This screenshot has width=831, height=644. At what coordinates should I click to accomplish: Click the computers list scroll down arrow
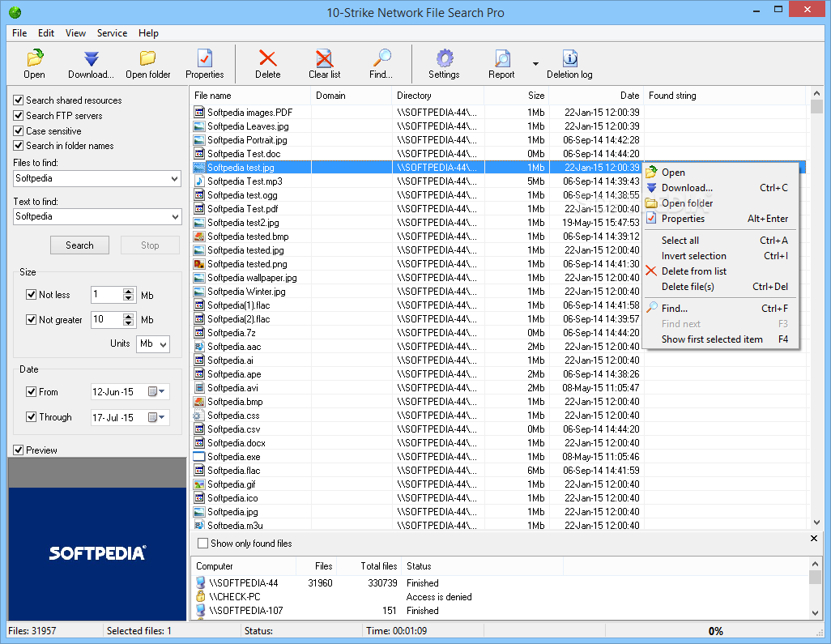pyautogui.click(x=815, y=612)
